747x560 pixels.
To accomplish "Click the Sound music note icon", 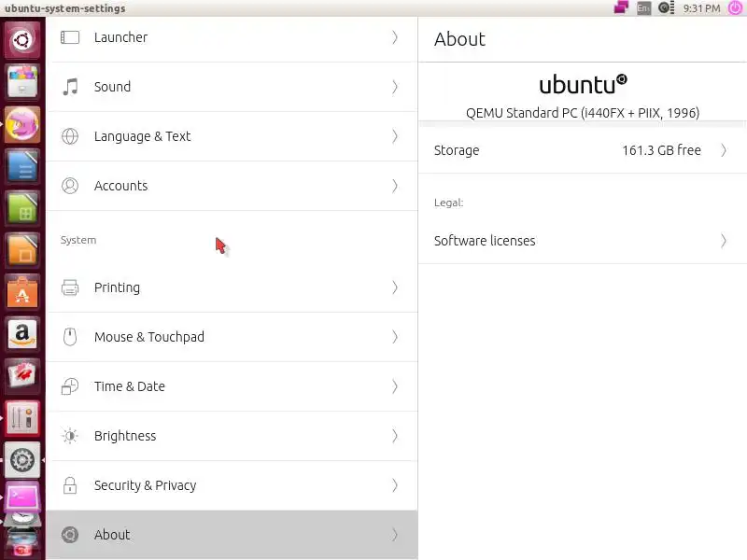I will click(x=70, y=87).
